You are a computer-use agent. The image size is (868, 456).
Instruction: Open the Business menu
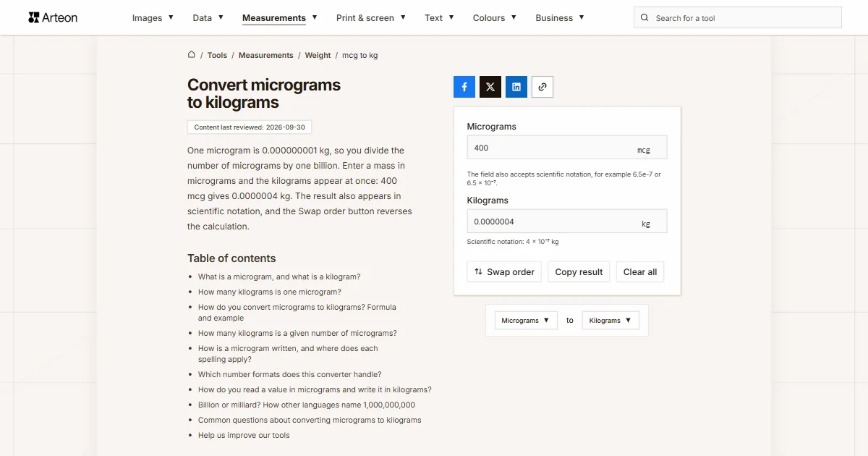pyautogui.click(x=560, y=18)
